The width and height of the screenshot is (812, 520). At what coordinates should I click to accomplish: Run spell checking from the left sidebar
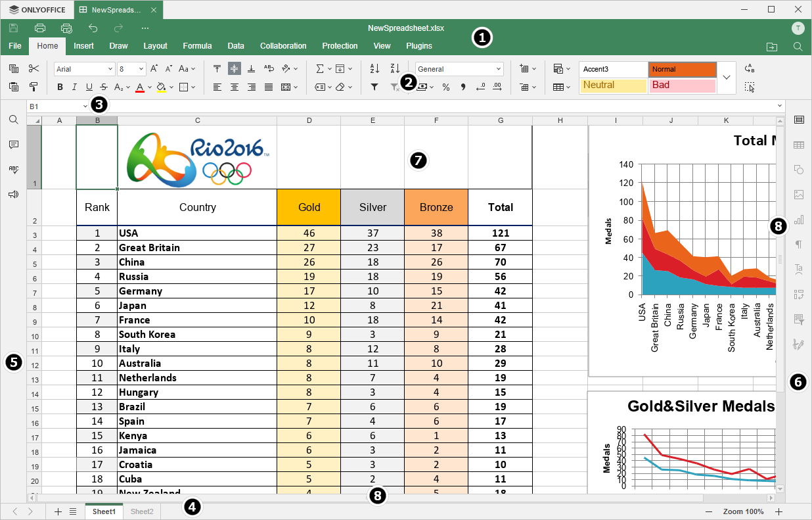[13, 169]
